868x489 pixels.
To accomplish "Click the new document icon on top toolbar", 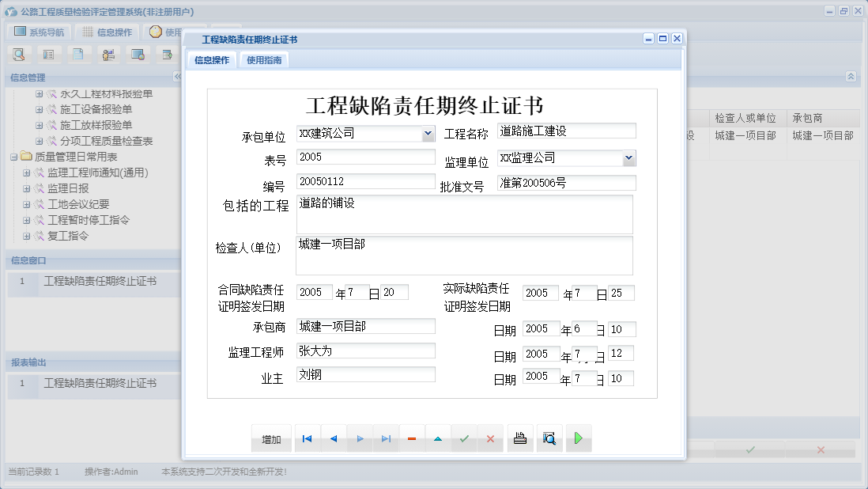I will click(77, 54).
